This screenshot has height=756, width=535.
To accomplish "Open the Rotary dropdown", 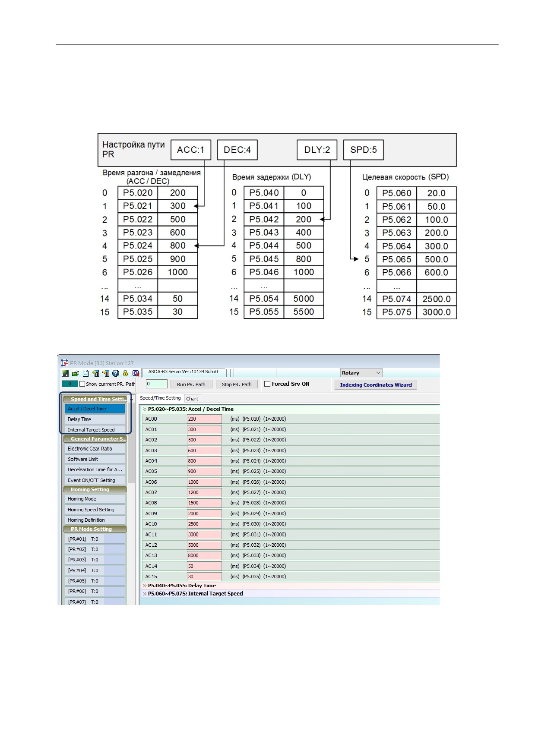I will pyautogui.click(x=361, y=373).
